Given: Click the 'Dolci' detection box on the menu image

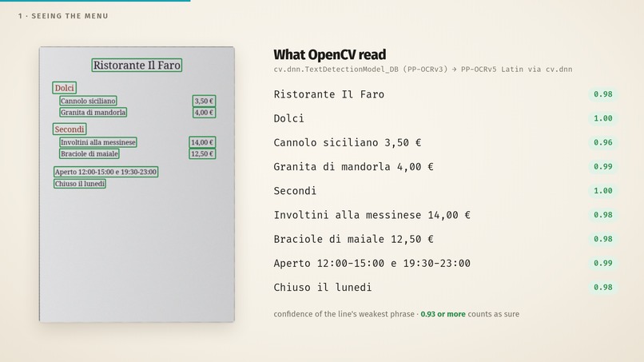Looking at the screenshot, I should tap(65, 88).
